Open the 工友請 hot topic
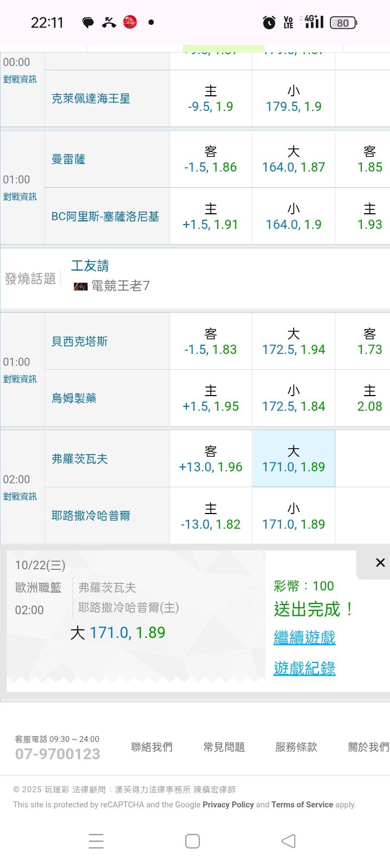This screenshot has height=868, width=390. pos(90,266)
